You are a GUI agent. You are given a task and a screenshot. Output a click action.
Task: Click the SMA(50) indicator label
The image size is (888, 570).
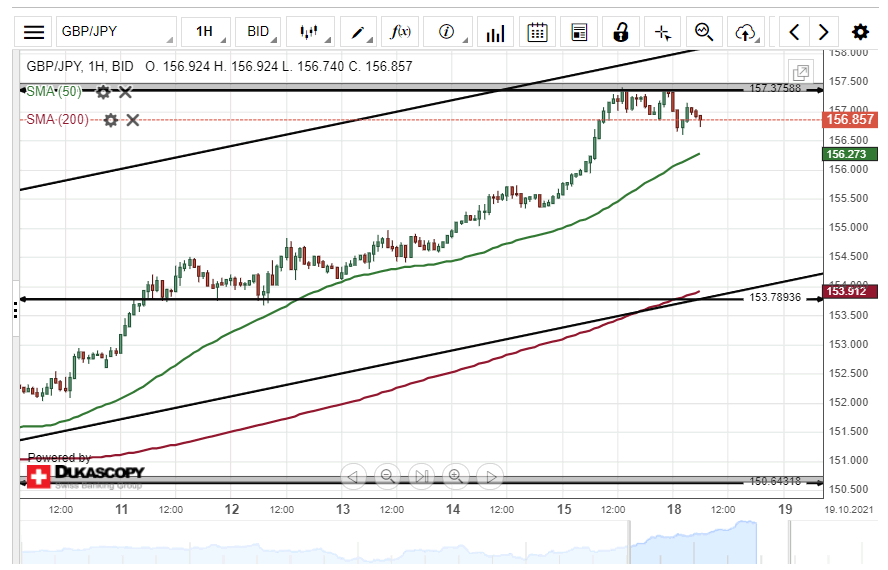54,92
